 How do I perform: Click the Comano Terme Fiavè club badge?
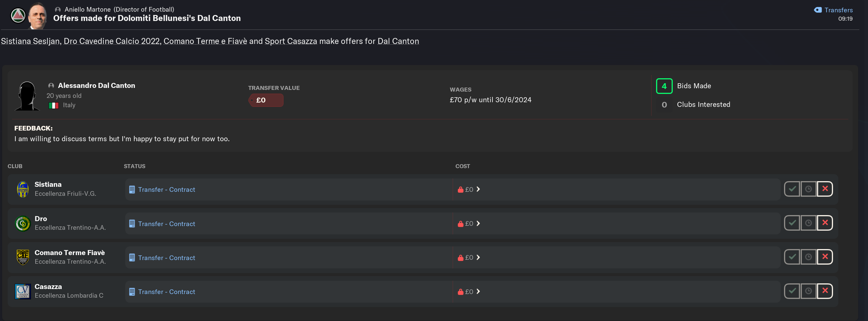coord(23,257)
